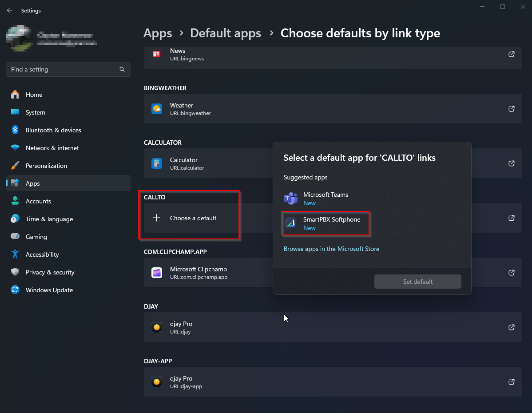532x413 pixels.
Task: Open external link icon for Weather row
Action: pyautogui.click(x=511, y=109)
